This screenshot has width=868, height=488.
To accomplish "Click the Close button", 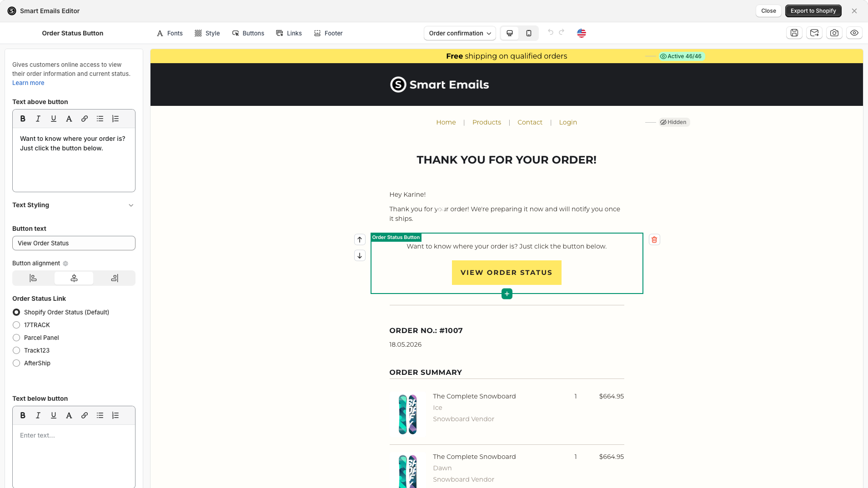I will click(768, 11).
